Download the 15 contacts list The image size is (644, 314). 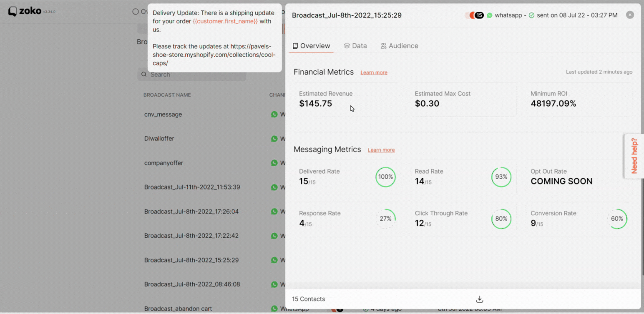[480, 299]
